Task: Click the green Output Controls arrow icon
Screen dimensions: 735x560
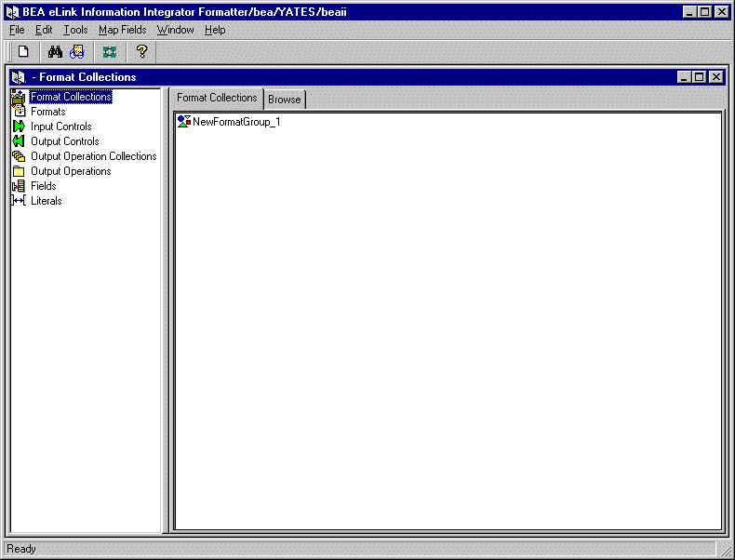Action: click(x=19, y=141)
